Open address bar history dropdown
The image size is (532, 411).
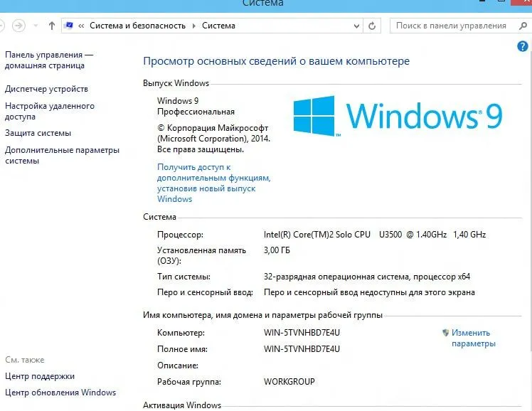point(356,26)
